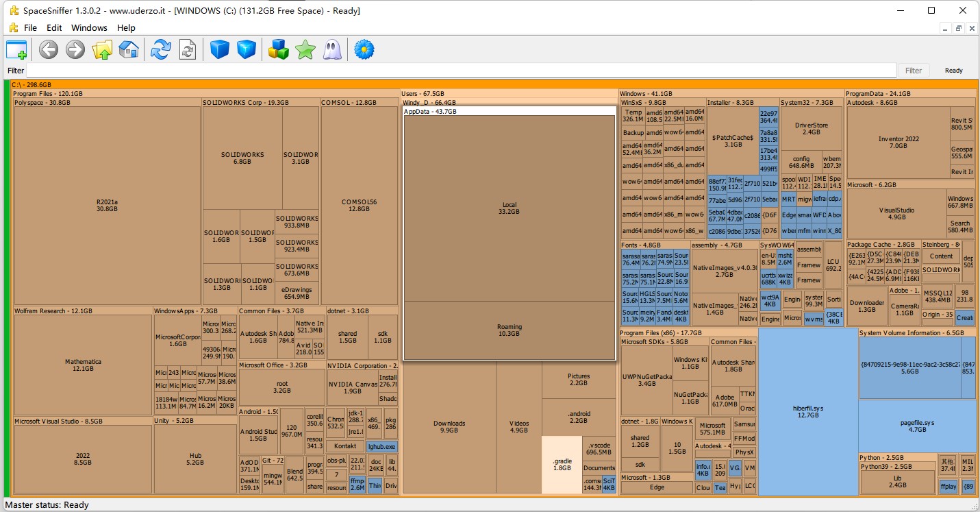980x512 pixels.
Task: Focus the Filter text input field
Action: tap(461, 71)
